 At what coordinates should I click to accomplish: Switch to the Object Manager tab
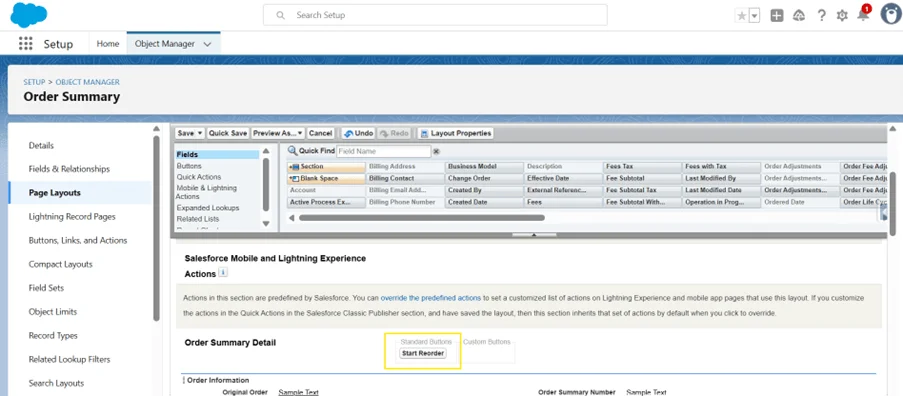tap(165, 44)
